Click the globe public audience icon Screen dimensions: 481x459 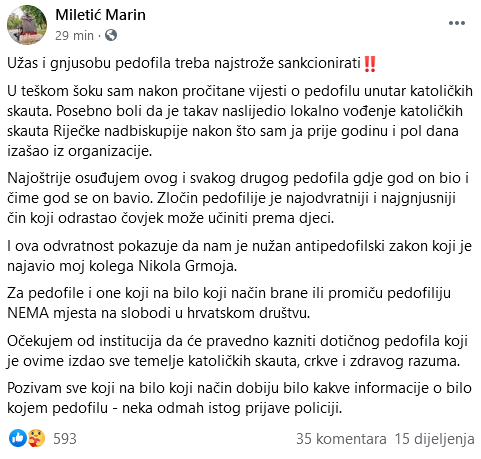tap(111, 35)
